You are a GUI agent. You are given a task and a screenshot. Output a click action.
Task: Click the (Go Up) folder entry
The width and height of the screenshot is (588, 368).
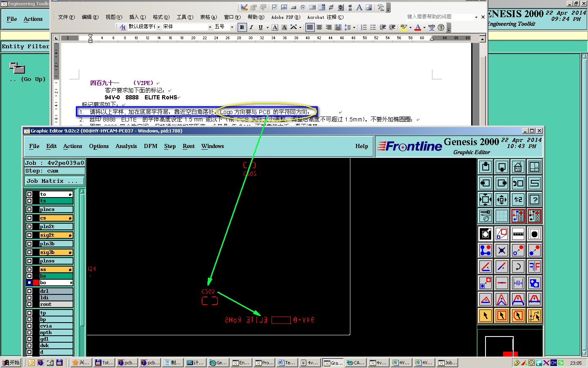(27, 72)
